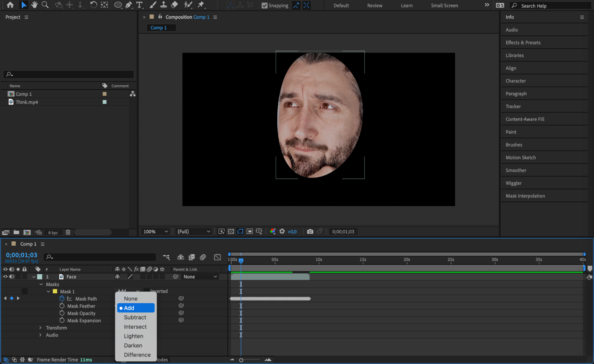594x364 pixels.
Task: Select the Pen tool in toolbar
Action: tap(128, 5)
